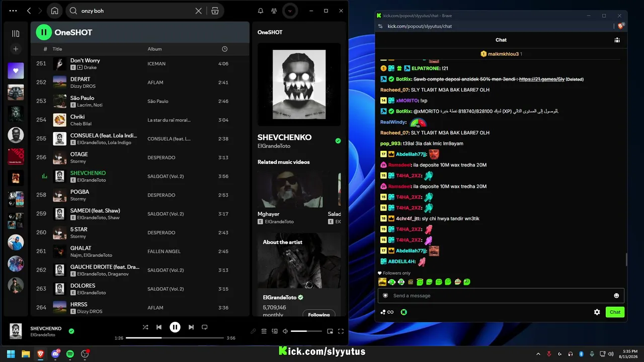Screen dimensions: 644x362
Task: Sort by duration clock column header
Action: tap(224, 49)
